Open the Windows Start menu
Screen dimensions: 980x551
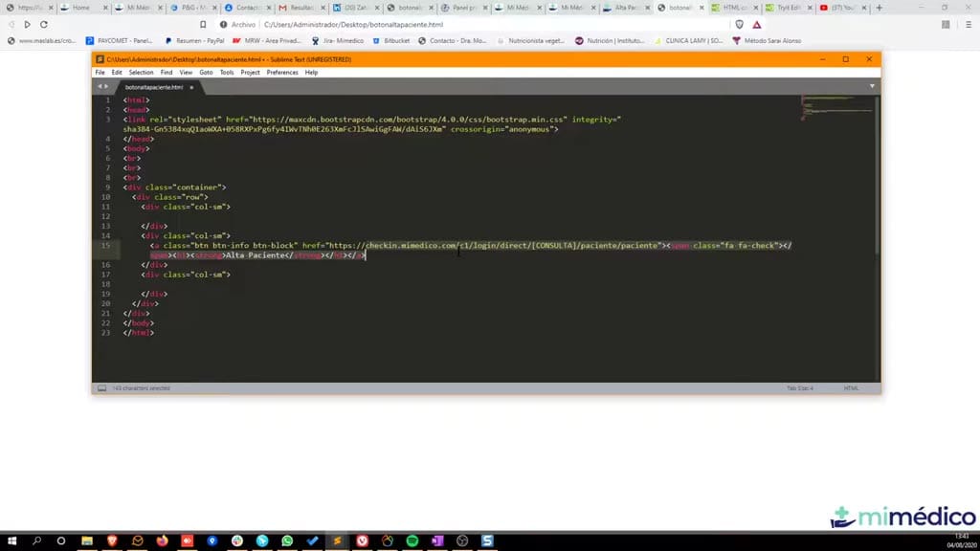(11, 540)
